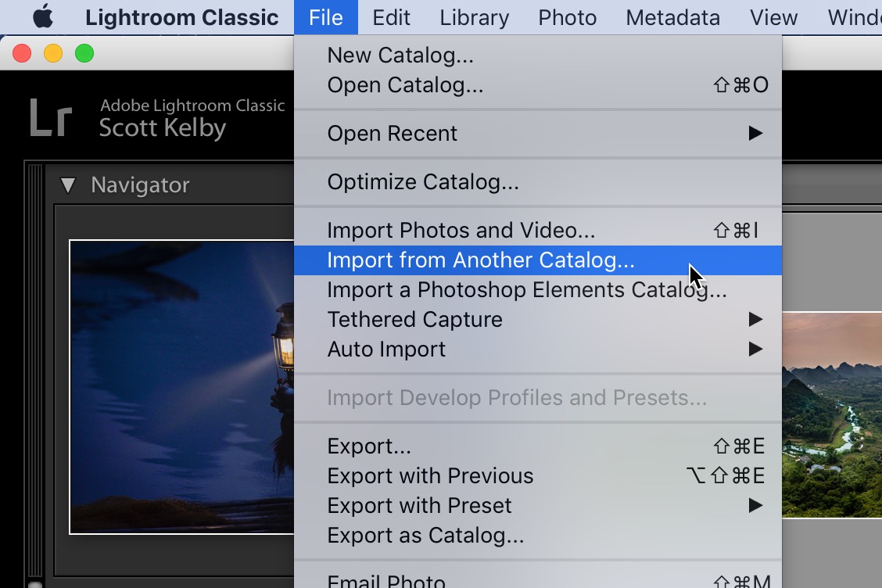Expand the "Export with Preset" submenu

point(419,505)
